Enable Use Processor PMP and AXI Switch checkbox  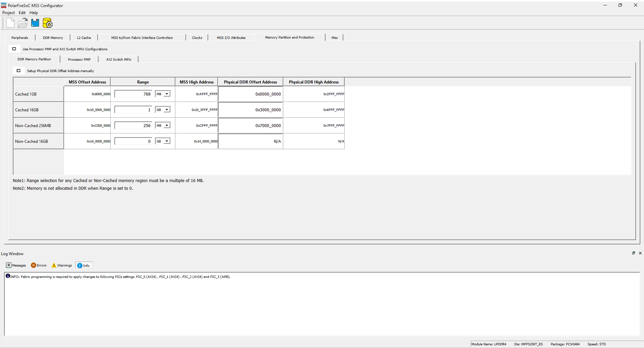coord(14,49)
